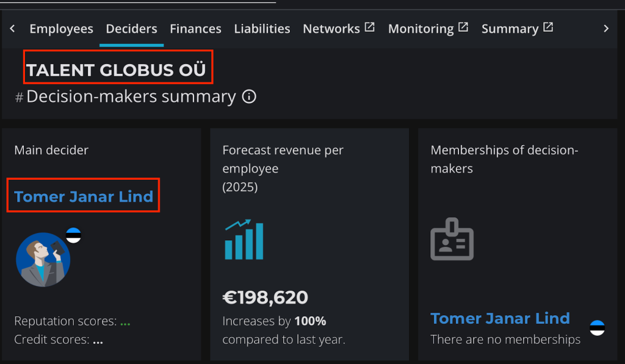Click the ID badge memberships icon
625x364 pixels.
click(x=452, y=240)
